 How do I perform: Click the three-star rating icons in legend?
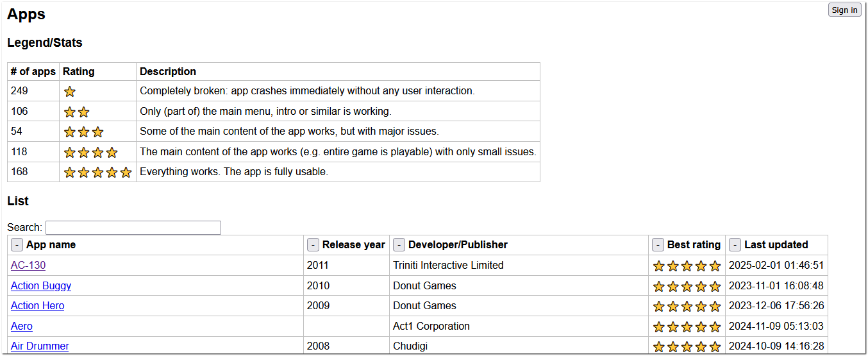(x=84, y=132)
